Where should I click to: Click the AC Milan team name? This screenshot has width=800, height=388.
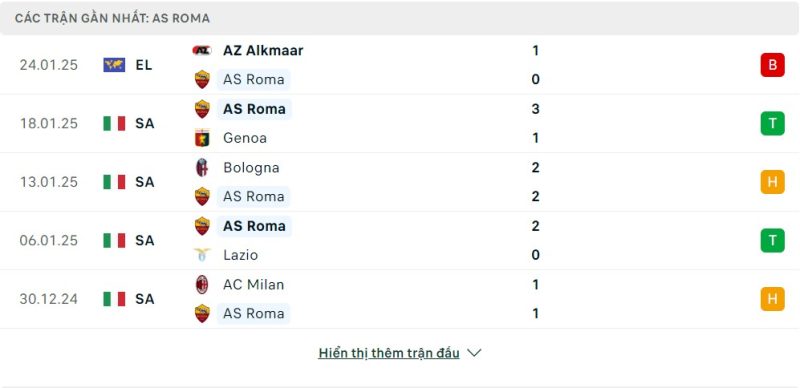tap(254, 284)
